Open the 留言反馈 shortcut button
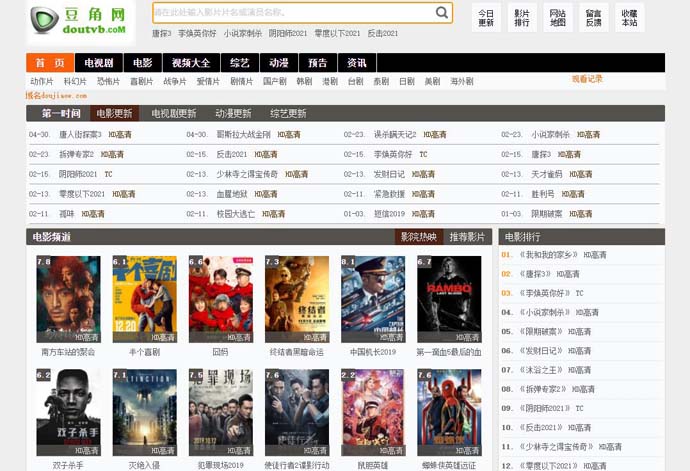Screen dimensions: 690x471 (594, 18)
